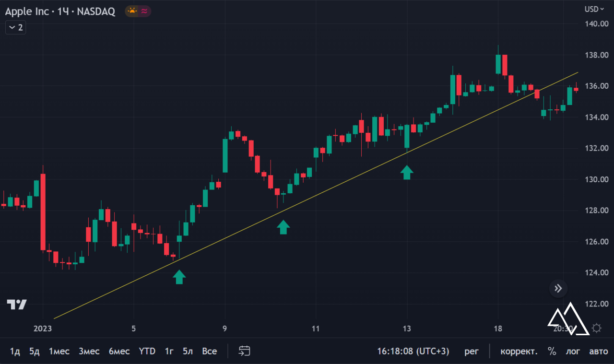Toggle auto scale with авто
Image resolution: width=614 pixels, height=364 pixels.
pyautogui.click(x=598, y=351)
